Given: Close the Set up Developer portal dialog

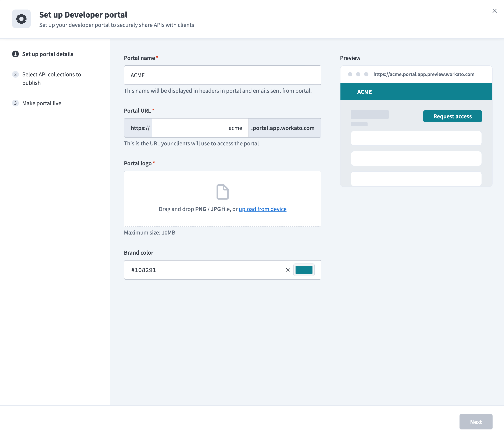Looking at the screenshot, I should [494, 11].
